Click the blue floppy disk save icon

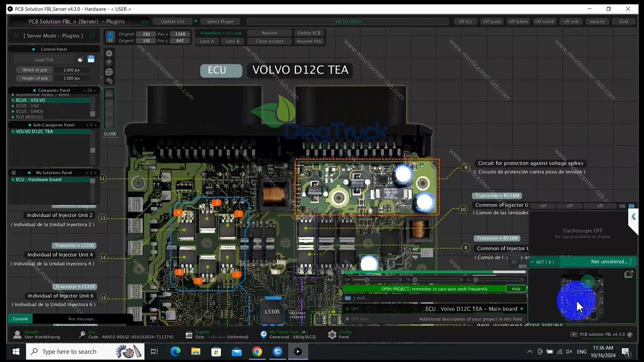(x=91, y=59)
